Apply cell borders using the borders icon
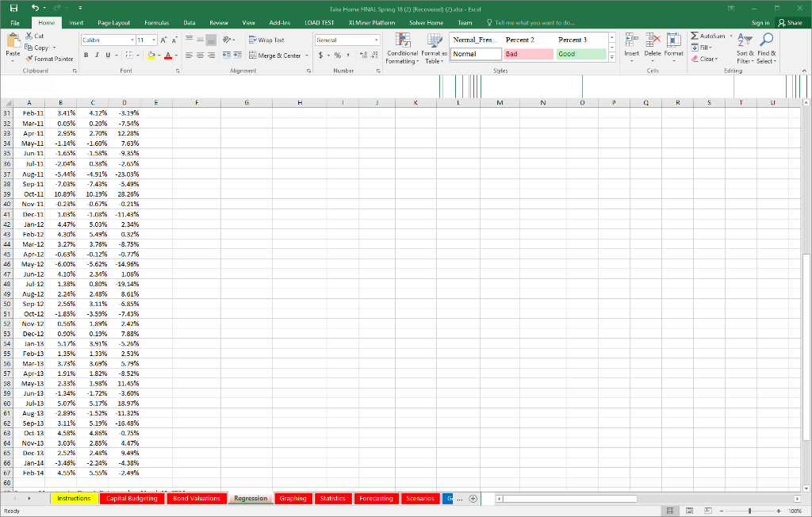The height and width of the screenshot is (517, 812). (x=129, y=55)
